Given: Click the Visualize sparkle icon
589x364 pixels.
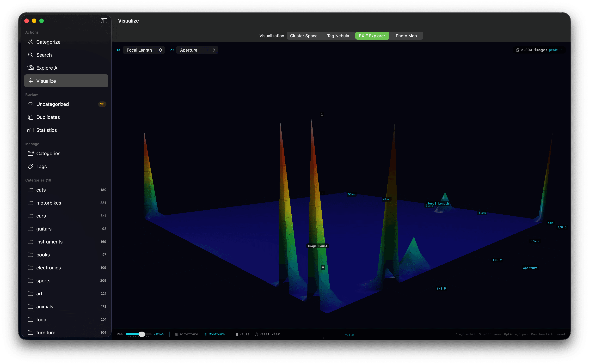Looking at the screenshot, I should [30, 81].
